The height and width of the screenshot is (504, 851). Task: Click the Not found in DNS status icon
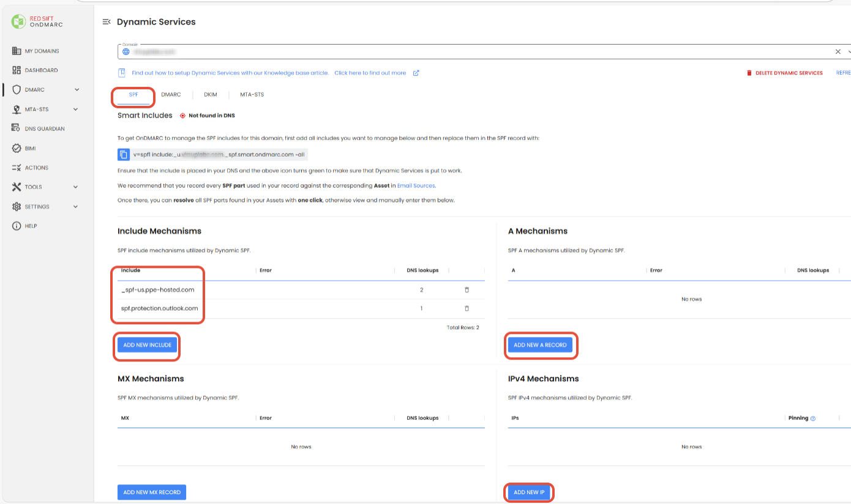coord(182,116)
